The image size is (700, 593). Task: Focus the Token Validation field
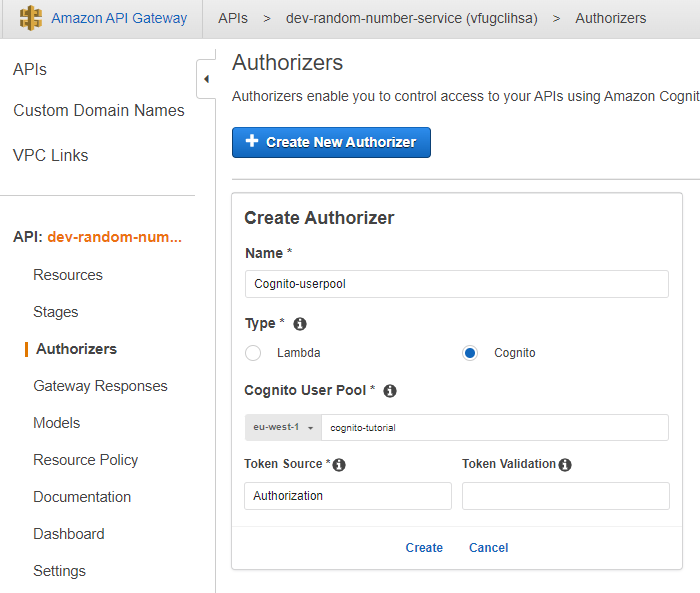566,496
